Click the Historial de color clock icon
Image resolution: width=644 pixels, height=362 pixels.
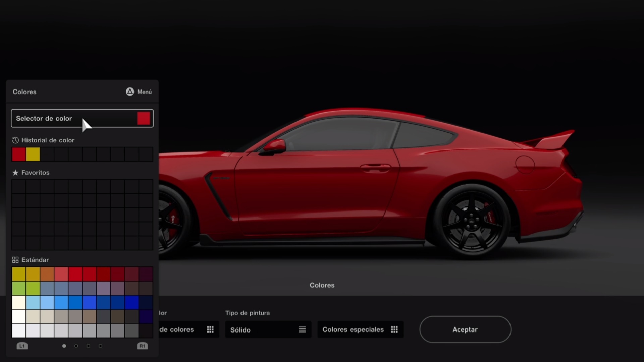tap(15, 140)
